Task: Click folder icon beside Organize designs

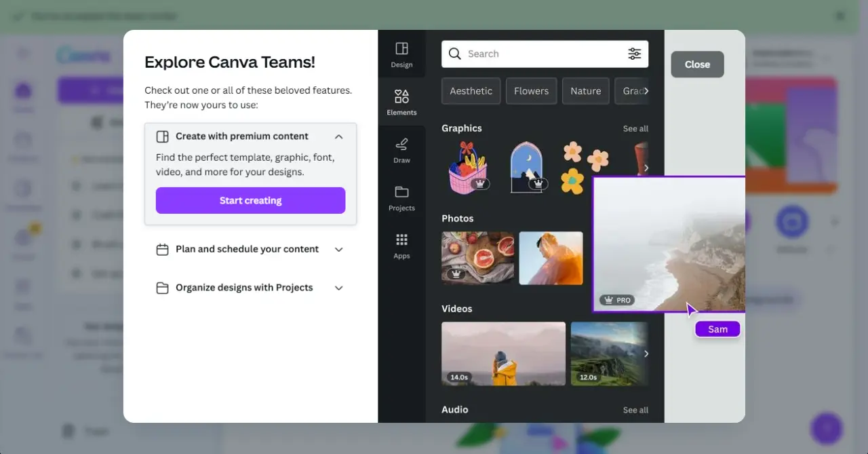Action: pos(162,288)
